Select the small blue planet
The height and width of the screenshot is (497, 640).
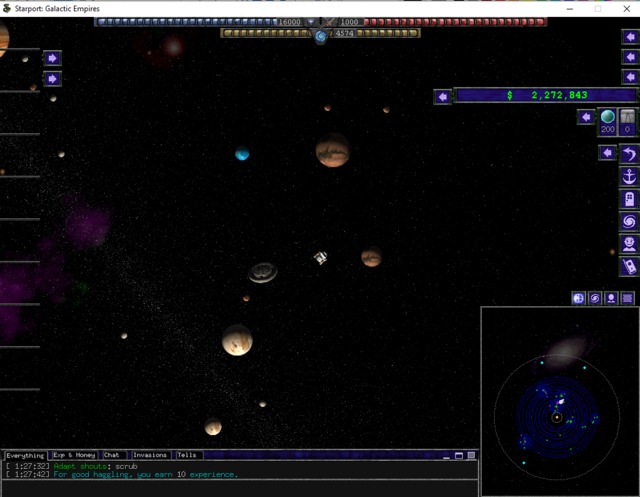[242, 153]
